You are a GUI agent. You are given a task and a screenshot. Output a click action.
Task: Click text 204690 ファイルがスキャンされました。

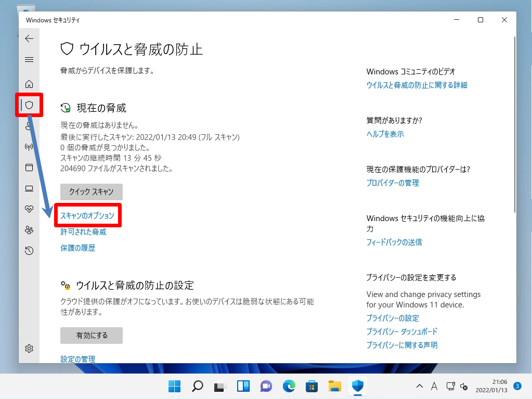[x=116, y=169]
